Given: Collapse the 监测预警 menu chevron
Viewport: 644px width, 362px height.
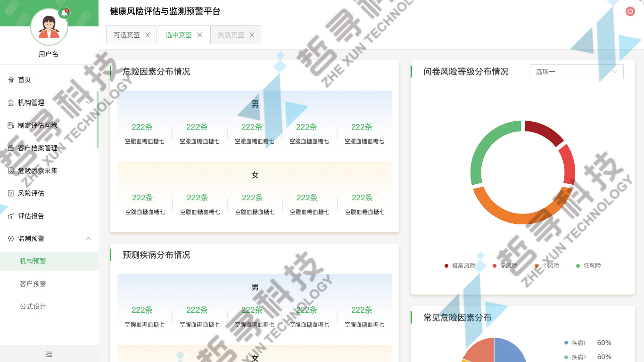Looking at the screenshot, I should tap(88, 239).
